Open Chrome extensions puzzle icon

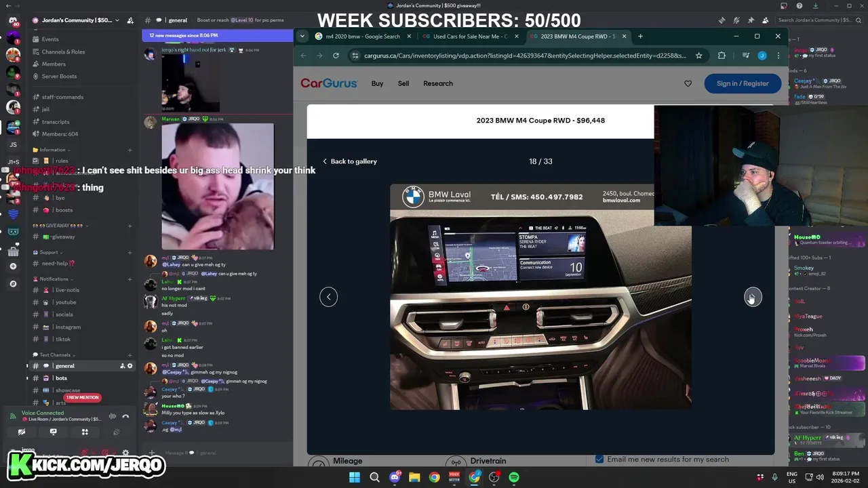pyautogui.click(x=722, y=56)
